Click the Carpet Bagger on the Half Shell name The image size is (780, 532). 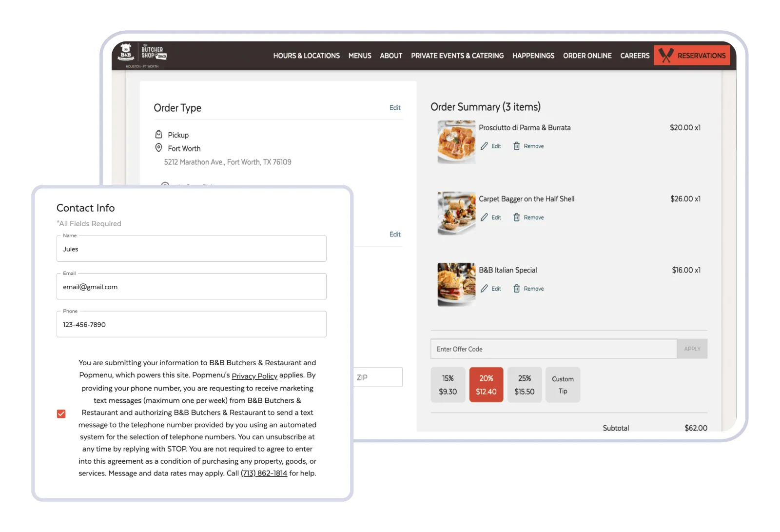pyautogui.click(x=526, y=198)
